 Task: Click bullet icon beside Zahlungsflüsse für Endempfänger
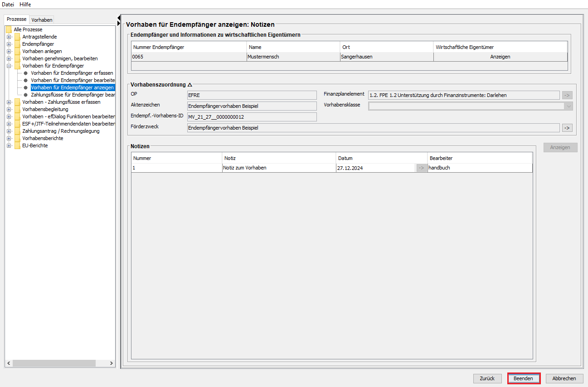(x=26, y=95)
